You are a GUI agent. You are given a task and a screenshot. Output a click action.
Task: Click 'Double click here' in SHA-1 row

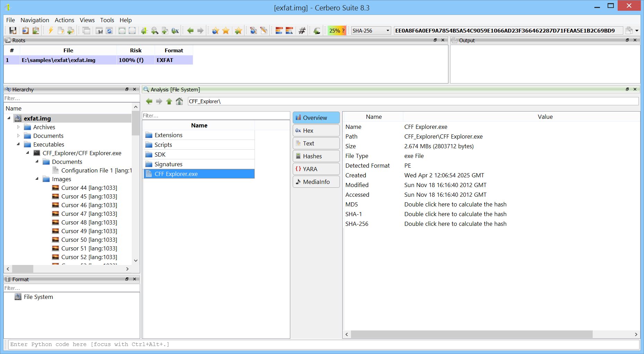click(x=427, y=214)
